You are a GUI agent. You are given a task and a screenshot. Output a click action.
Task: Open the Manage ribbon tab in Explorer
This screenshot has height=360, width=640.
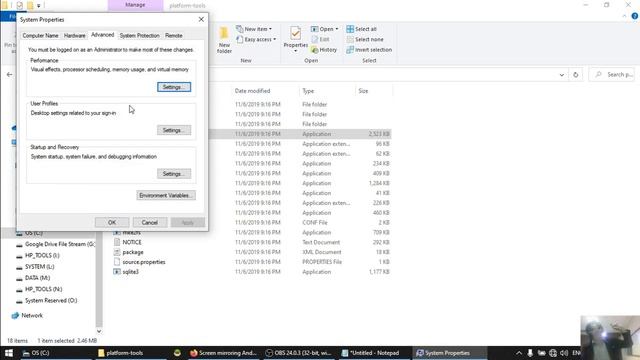(135, 5)
